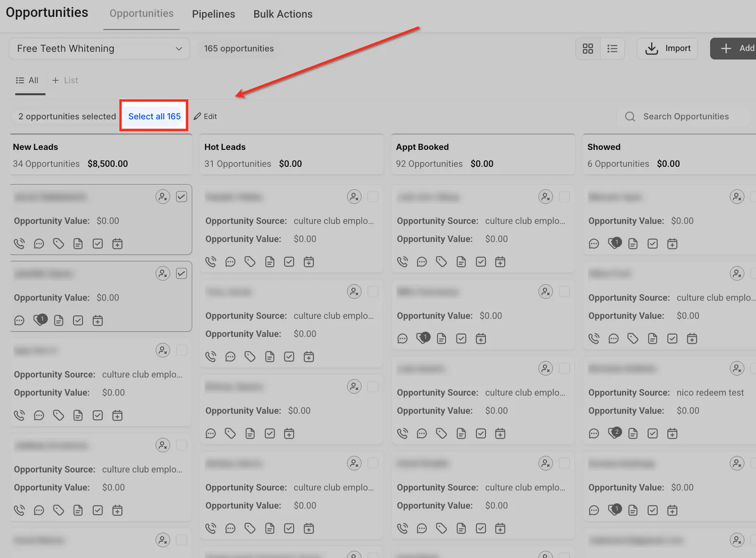Focus the Search Opportunities field
The image size is (756, 558).
683,116
